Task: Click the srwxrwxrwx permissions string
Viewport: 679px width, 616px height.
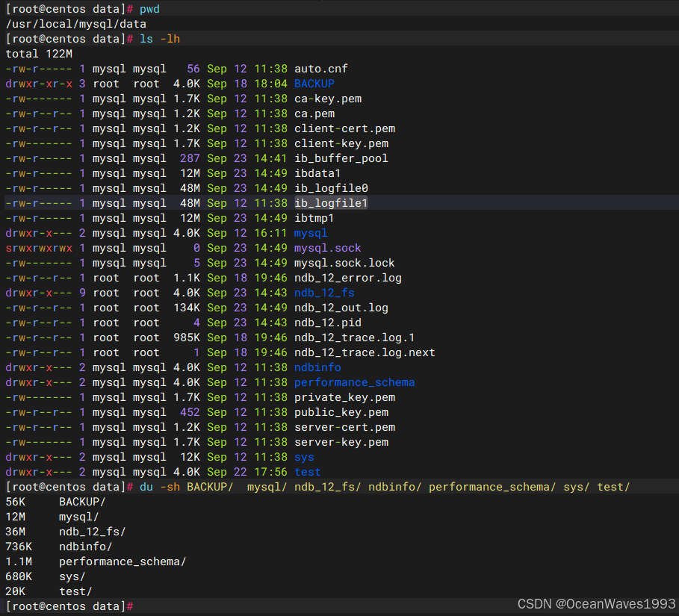Action: pyautogui.click(x=39, y=248)
